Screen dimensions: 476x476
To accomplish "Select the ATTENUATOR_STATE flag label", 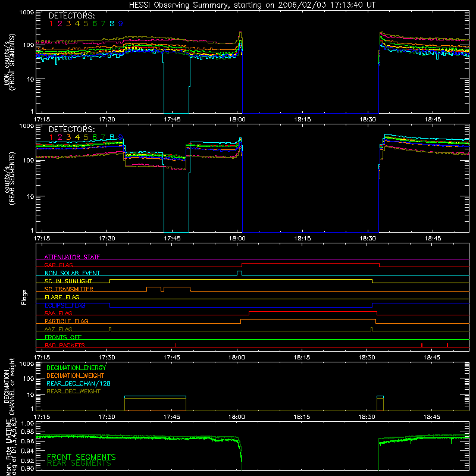I will (x=72, y=257).
